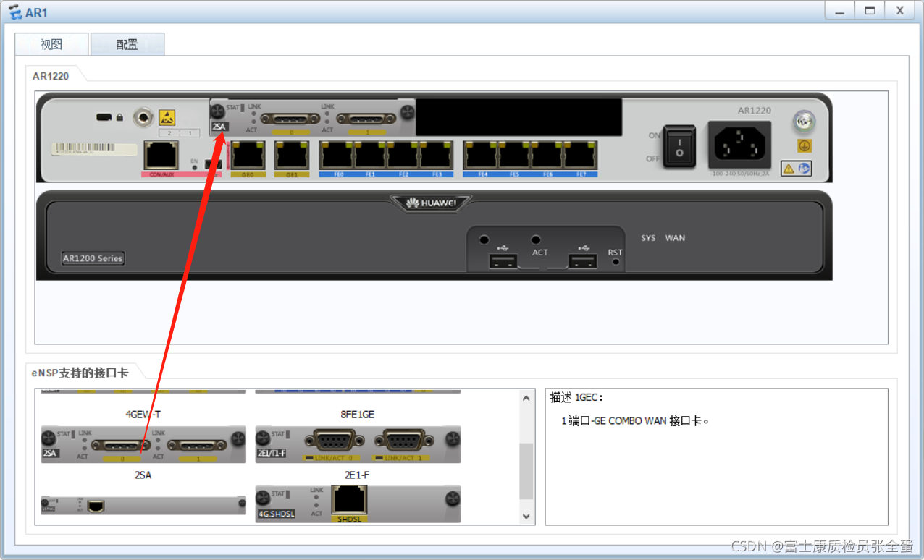Click the warning triangle label below the power socket

pos(796,169)
